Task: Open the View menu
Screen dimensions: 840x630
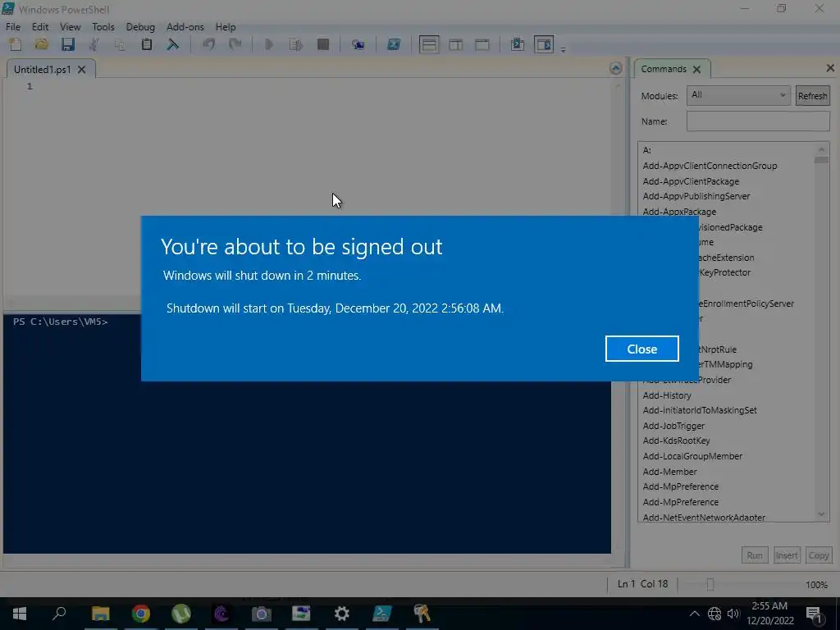Action: click(71, 27)
